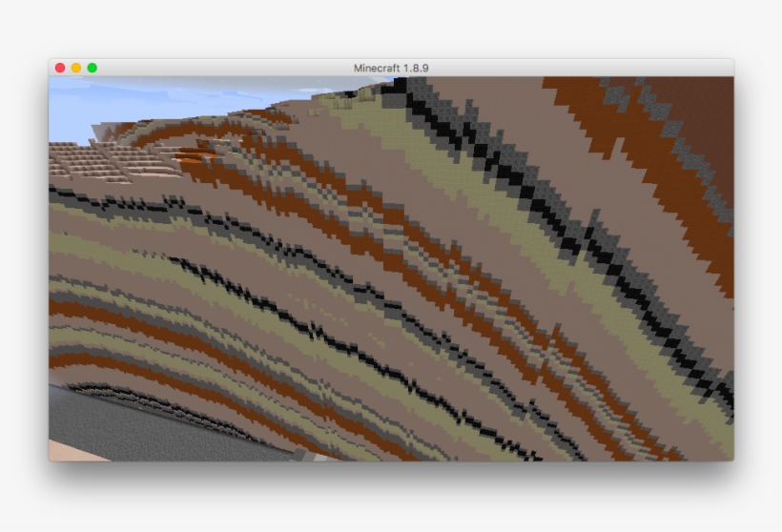Maximize Minecraft window using green button

pyautogui.click(x=93, y=68)
